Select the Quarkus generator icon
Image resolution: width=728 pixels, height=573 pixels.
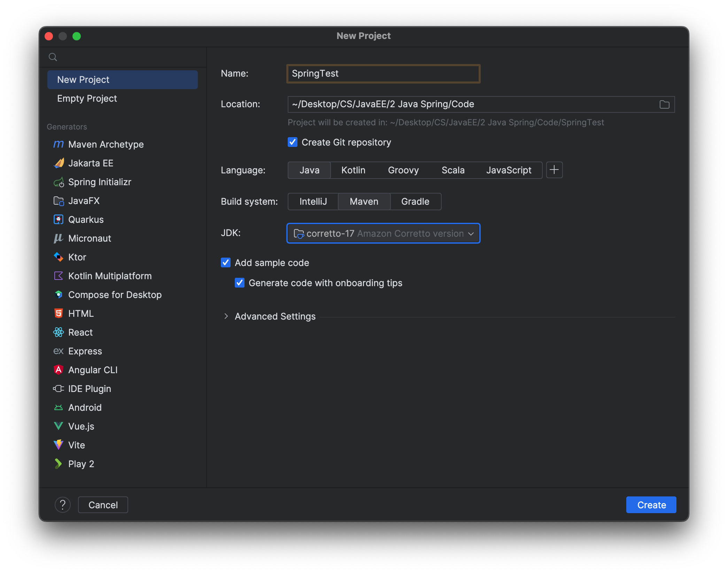coord(59,220)
